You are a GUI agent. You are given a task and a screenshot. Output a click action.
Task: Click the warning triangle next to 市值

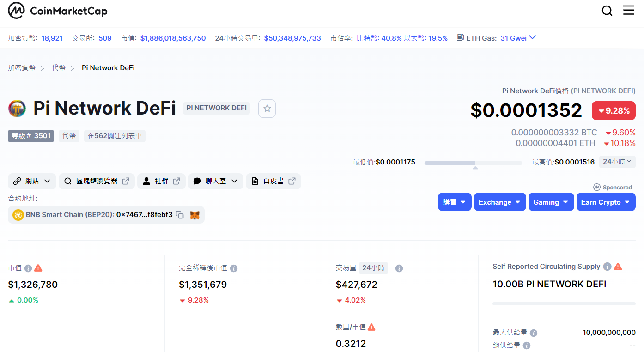click(38, 268)
